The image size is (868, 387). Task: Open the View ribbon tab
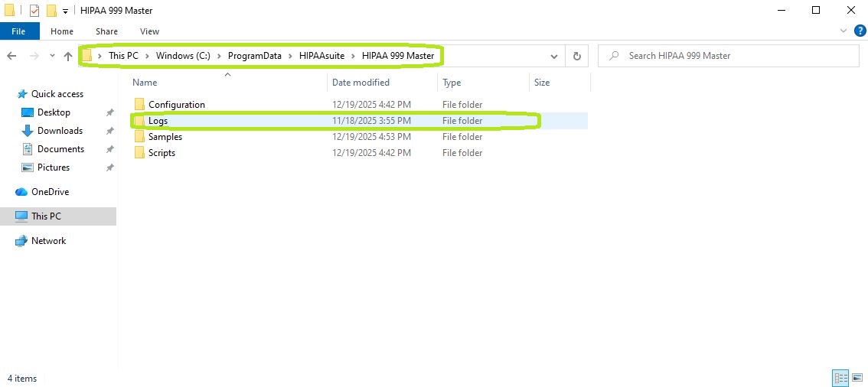149,31
